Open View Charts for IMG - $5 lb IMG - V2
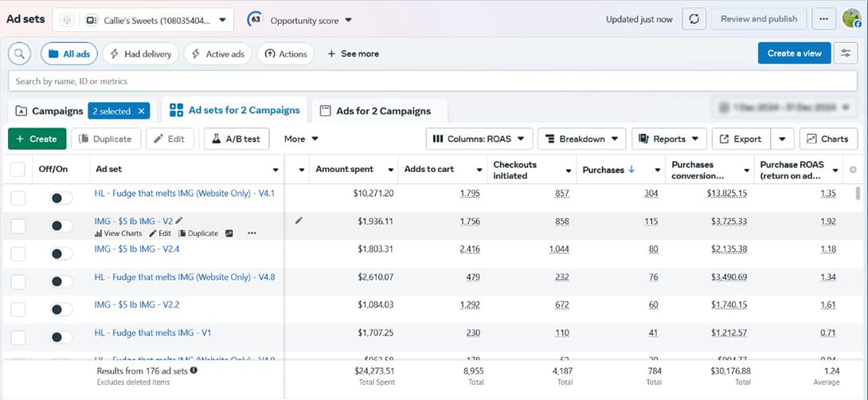This screenshot has height=400, width=868. click(x=118, y=233)
